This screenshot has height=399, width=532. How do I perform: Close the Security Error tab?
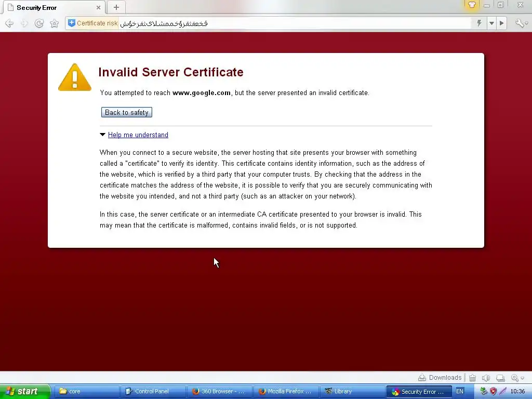point(98,7)
